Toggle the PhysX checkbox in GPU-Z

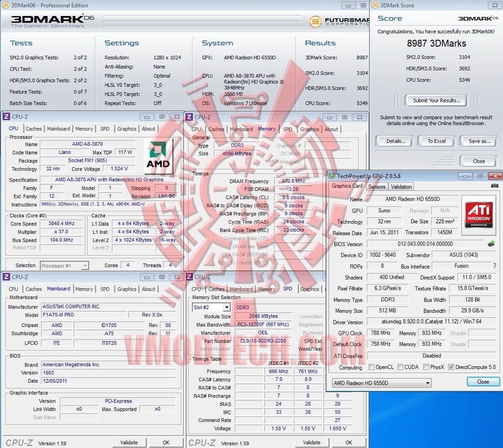coord(426,367)
